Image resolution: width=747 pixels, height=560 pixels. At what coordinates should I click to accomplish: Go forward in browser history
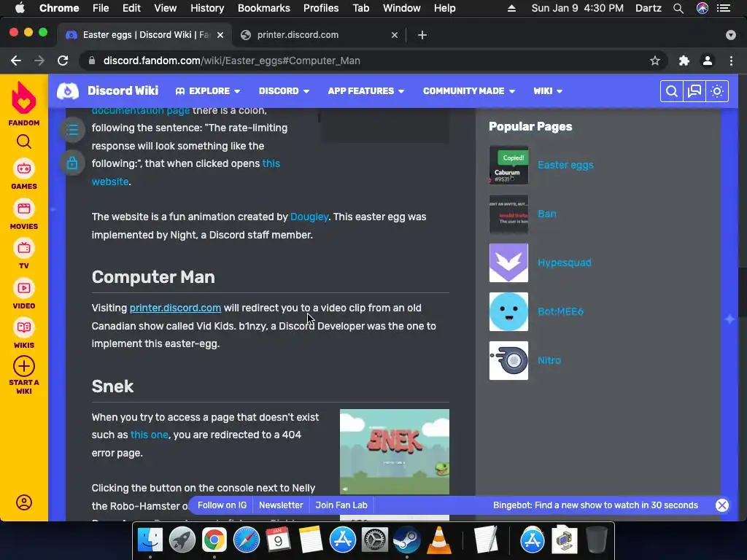click(x=39, y=61)
